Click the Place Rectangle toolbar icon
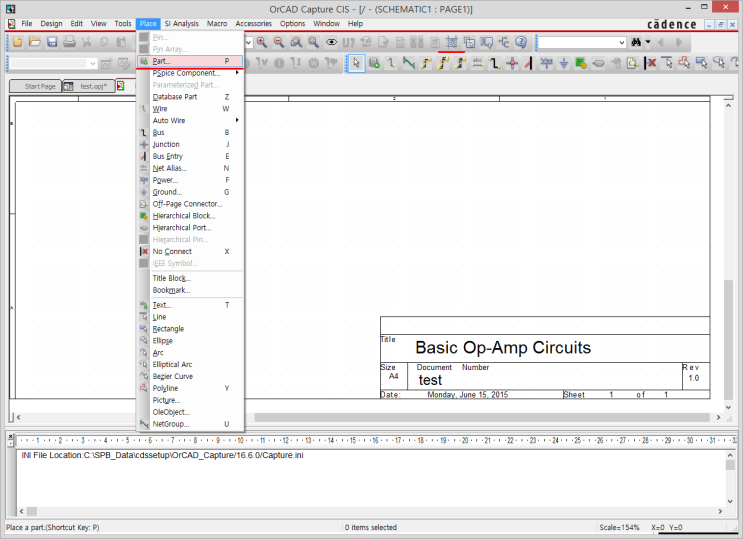 coord(702,63)
